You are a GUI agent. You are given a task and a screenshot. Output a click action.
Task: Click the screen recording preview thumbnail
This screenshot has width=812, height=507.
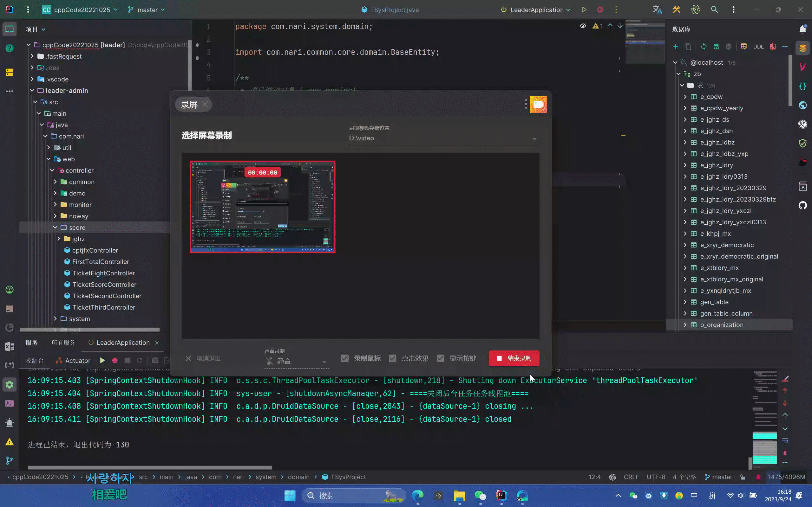[x=262, y=207]
